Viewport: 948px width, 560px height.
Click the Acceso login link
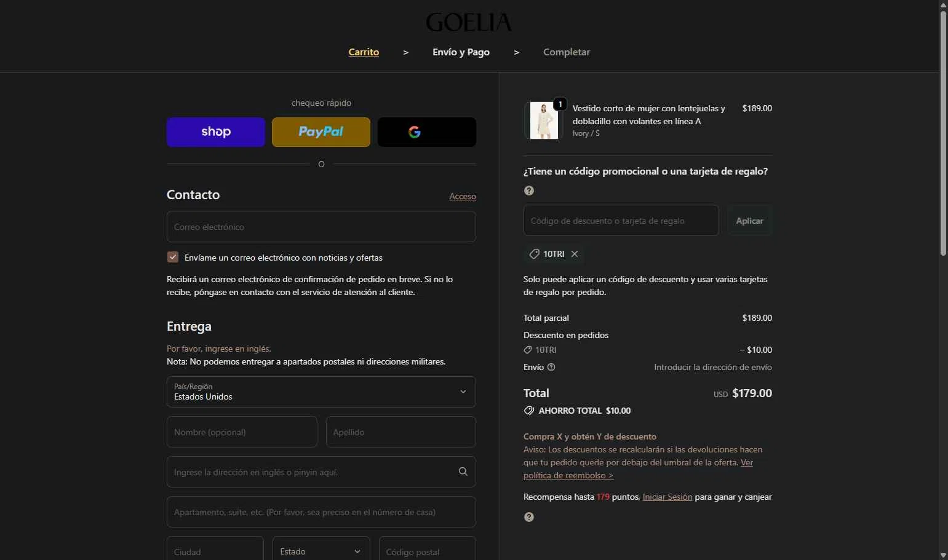(x=463, y=197)
